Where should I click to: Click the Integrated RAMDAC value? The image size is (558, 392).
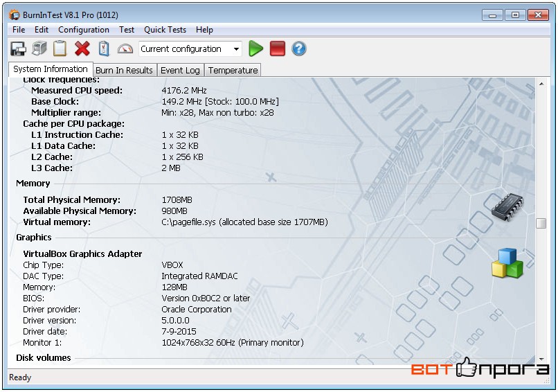pyautogui.click(x=199, y=276)
